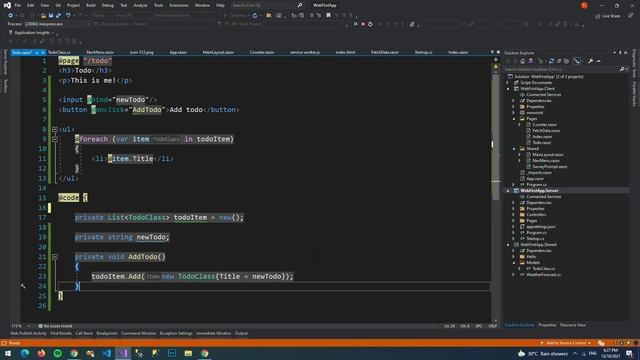The height and width of the screenshot is (360, 640).
Task: Open the account profile avatar
Action: pyautogui.click(x=584, y=5)
